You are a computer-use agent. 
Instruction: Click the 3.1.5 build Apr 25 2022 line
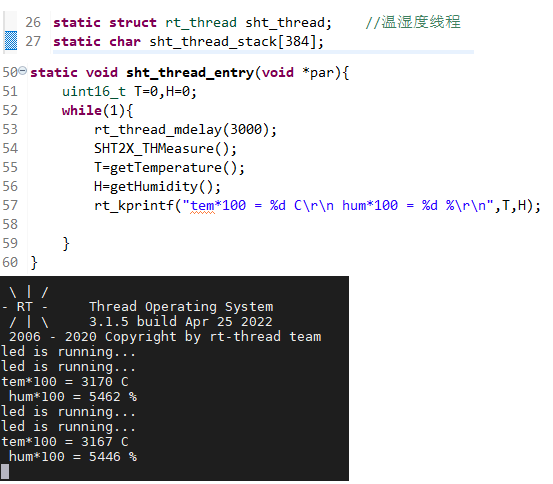pyautogui.click(x=181, y=322)
